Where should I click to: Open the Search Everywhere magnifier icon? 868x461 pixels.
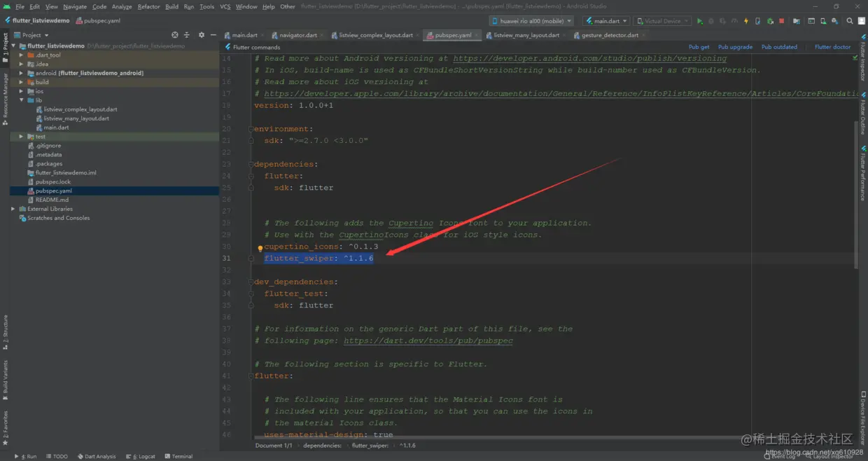[850, 21]
